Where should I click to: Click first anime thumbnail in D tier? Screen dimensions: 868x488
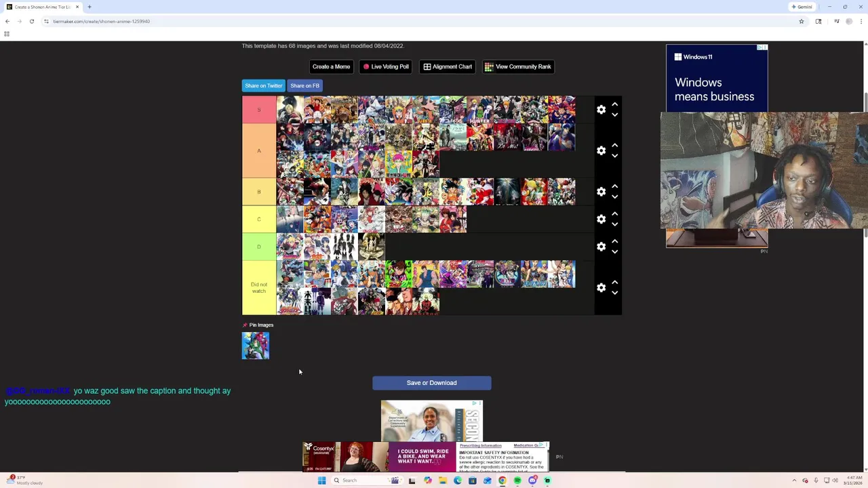tap(290, 247)
